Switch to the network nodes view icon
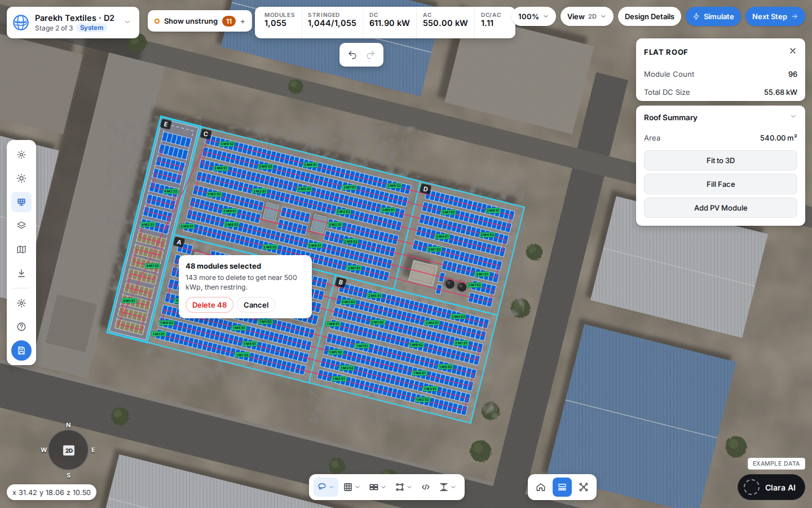The height and width of the screenshot is (508, 812). [584, 487]
